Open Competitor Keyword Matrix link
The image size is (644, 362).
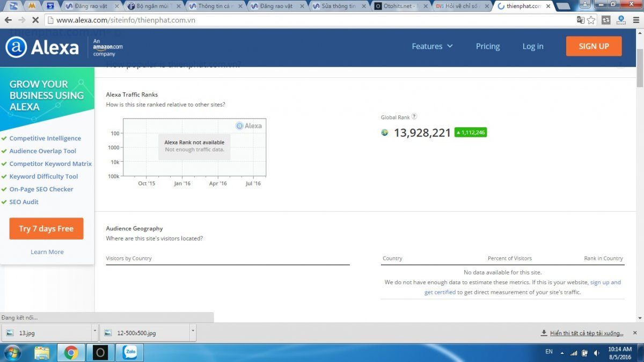point(50,164)
